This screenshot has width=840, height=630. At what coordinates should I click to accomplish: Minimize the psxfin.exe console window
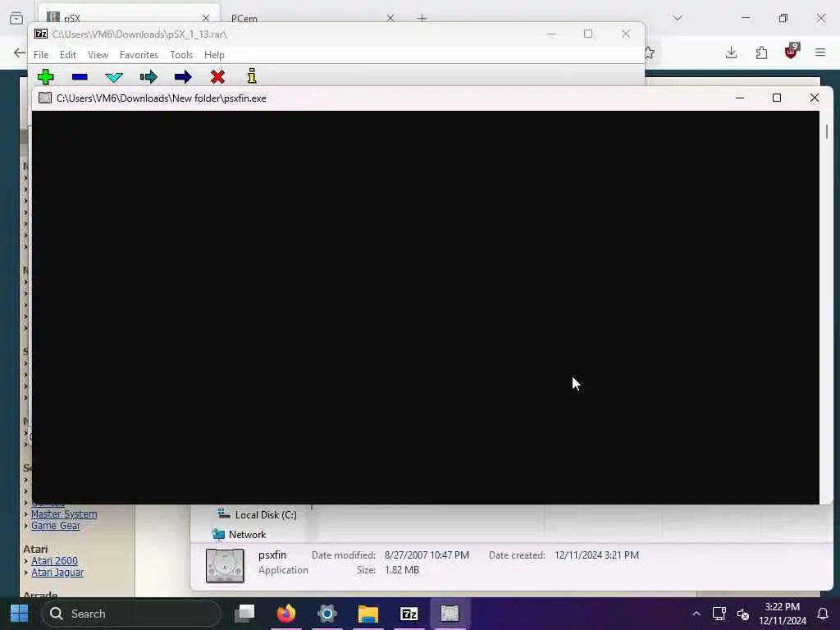pos(740,98)
